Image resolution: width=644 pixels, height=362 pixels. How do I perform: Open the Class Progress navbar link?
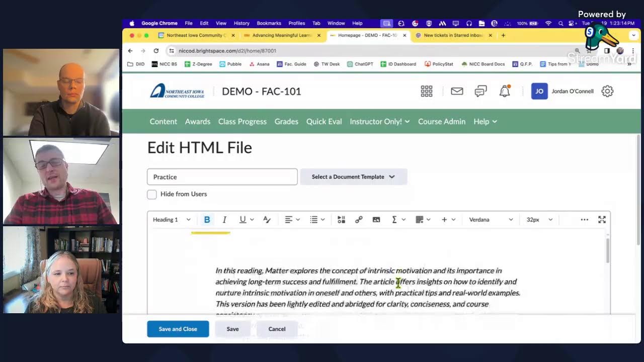[243, 122]
